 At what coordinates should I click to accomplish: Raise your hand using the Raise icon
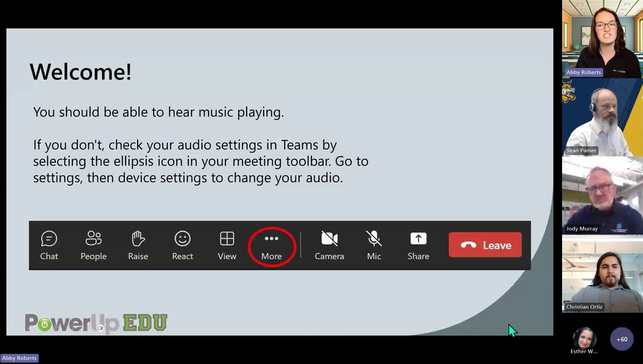pos(138,239)
